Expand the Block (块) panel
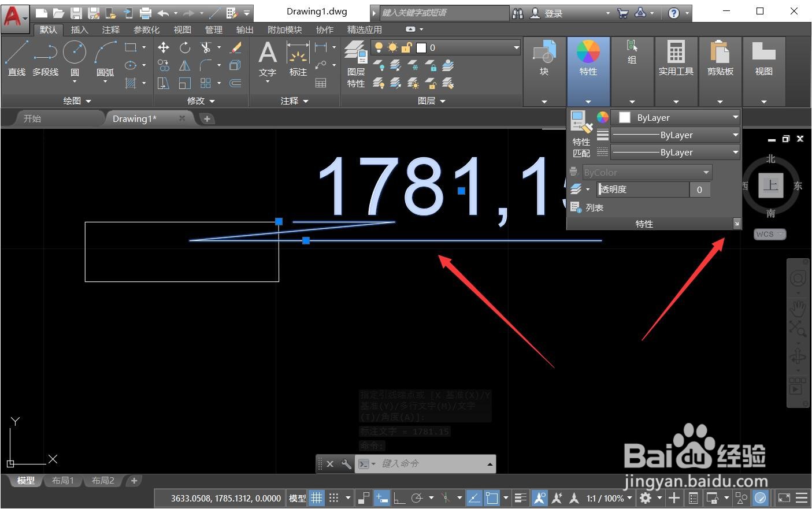The image size is (812, 509). point(544,101)
